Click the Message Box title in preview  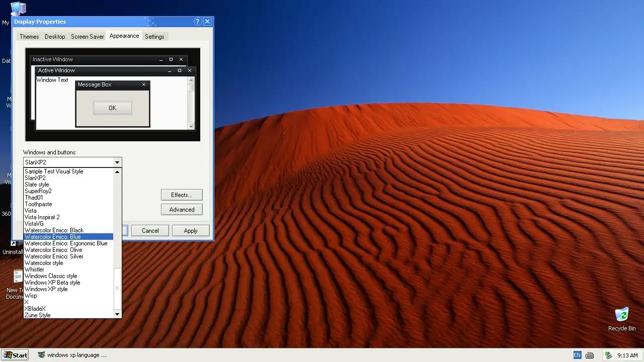pos(95,84)
